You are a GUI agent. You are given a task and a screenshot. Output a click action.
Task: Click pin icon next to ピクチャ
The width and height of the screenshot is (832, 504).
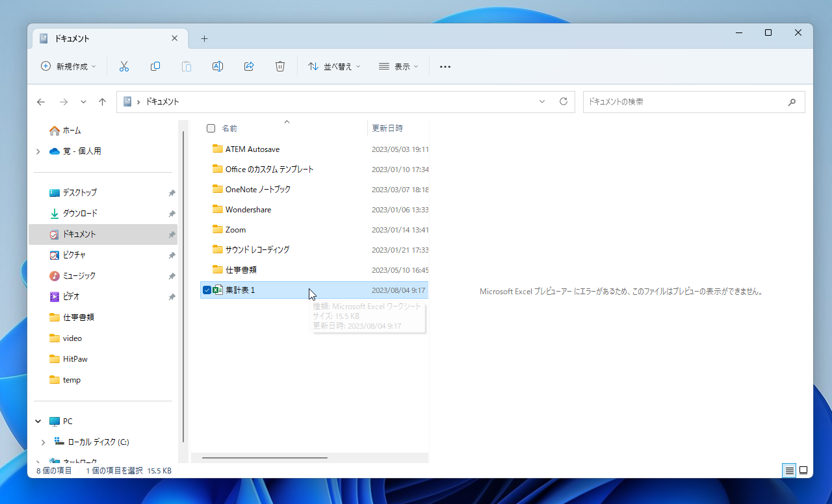pyautogui.click(x=172, y=255)
